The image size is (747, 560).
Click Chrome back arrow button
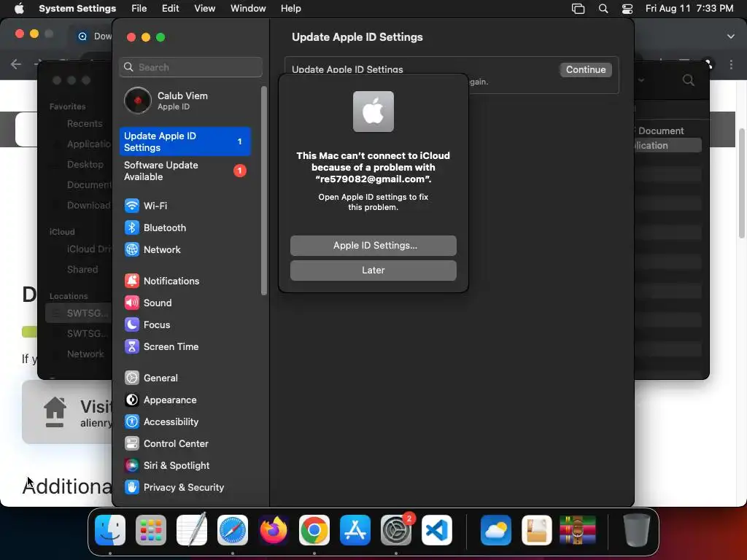click(16, 64)
